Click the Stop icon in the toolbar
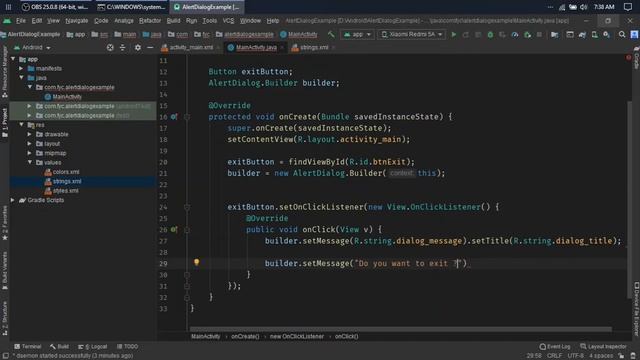Image resolution: width=640 pixels, height=360 pixels. [x=539, y=35]
